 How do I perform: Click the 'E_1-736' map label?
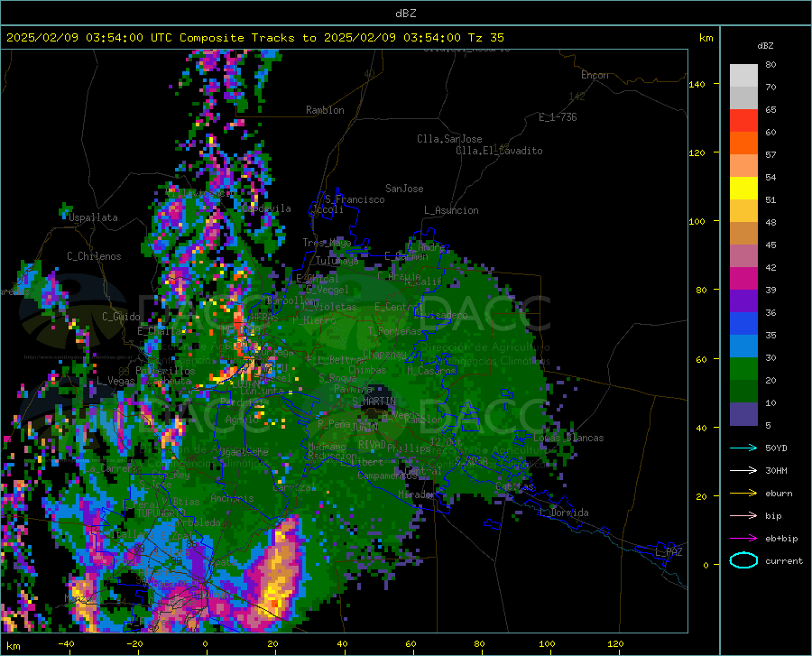pyautogui.click(x=558, y=117)
